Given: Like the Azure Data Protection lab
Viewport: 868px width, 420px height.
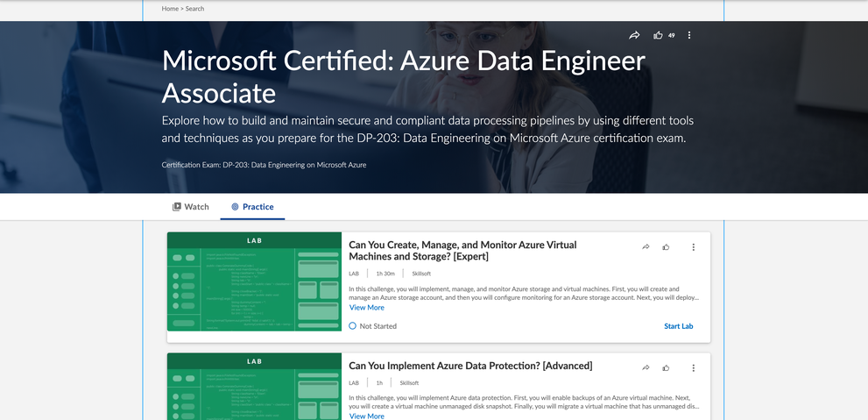Looking at the screenshot, I should click(x=666, y=368).
